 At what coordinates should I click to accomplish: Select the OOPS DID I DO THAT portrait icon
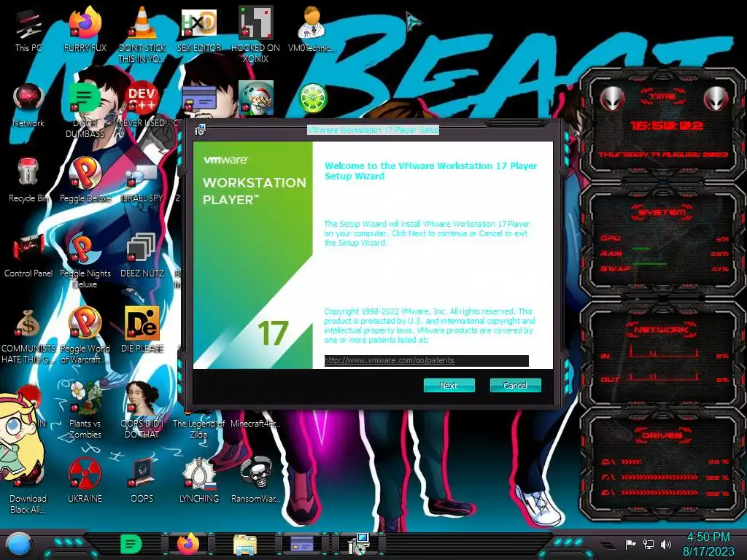(142, 410)
